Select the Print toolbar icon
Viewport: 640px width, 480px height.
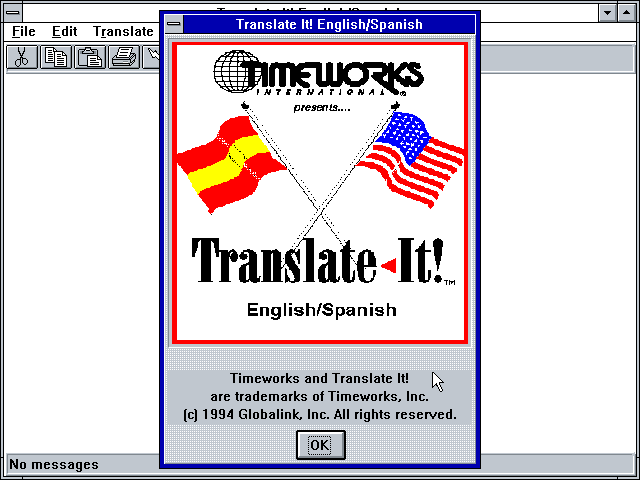tap(124, 57)
